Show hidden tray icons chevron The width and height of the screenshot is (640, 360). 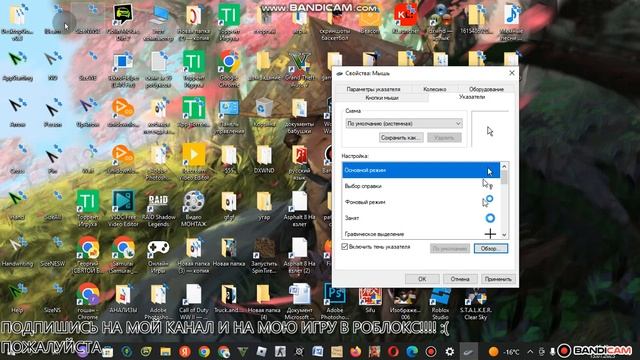point(530,351)
